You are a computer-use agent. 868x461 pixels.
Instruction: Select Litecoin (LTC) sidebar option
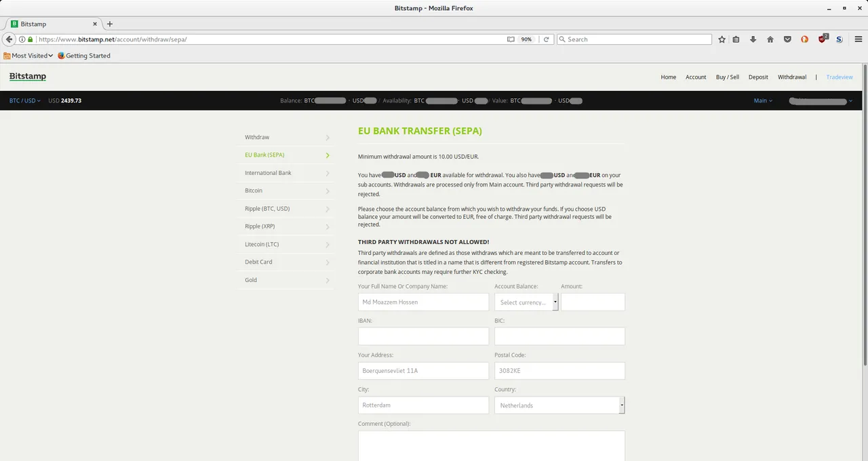pos(285,244)
